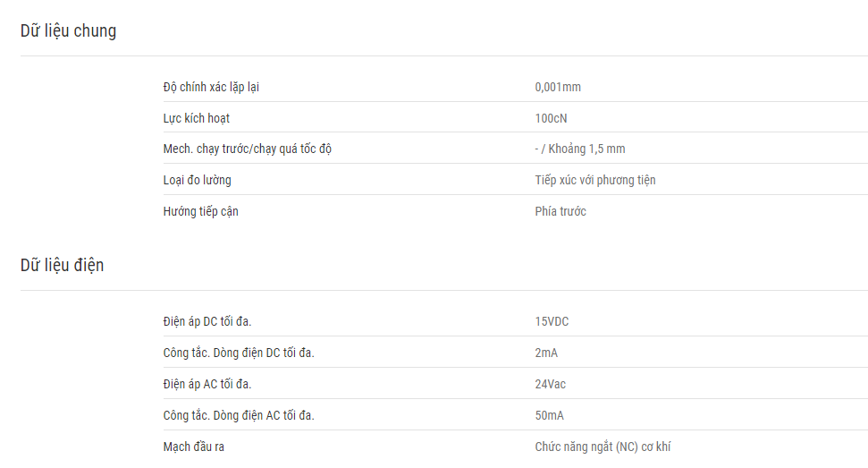The height and width of the screenshot is (468, 868).
Task: Select 'Mech. chạy trước/chạy quá tốc độ' label
Action: 247,149
